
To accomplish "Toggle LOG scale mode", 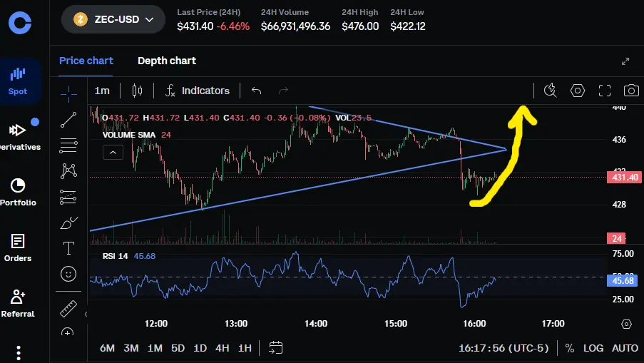I will point(593,348).
